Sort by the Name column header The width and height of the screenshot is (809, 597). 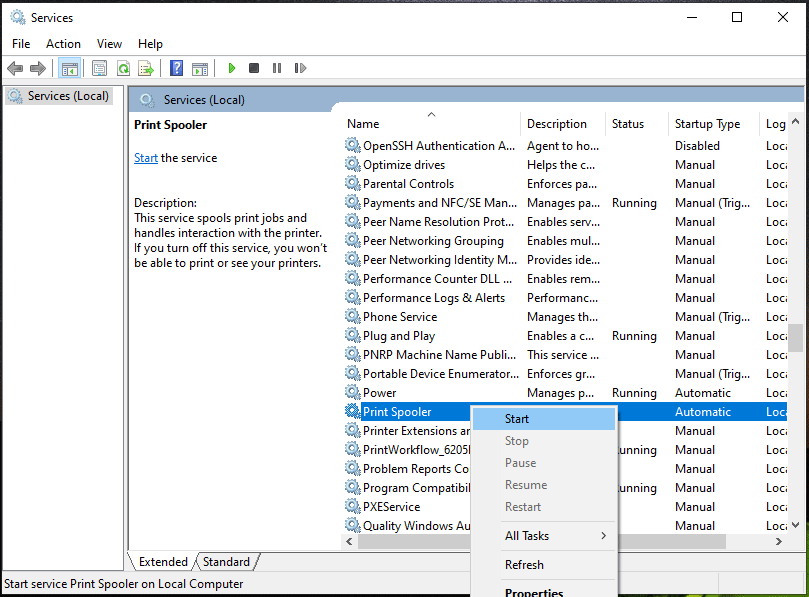363,124
